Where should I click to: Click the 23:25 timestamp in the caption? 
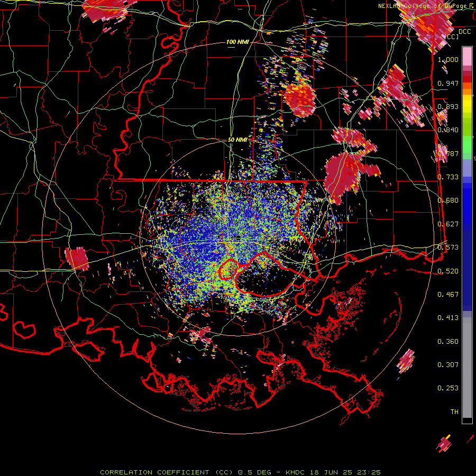(369, 472)
